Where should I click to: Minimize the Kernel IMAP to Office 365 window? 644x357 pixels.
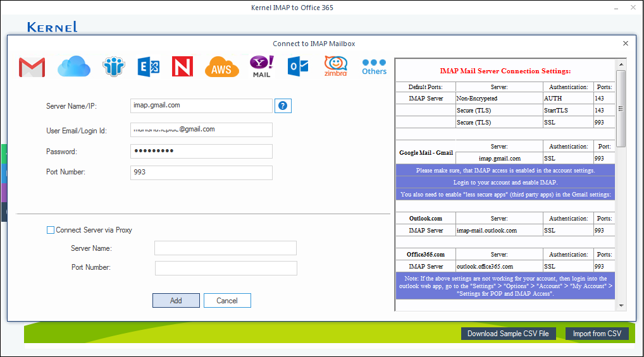[x=616, y=8]
